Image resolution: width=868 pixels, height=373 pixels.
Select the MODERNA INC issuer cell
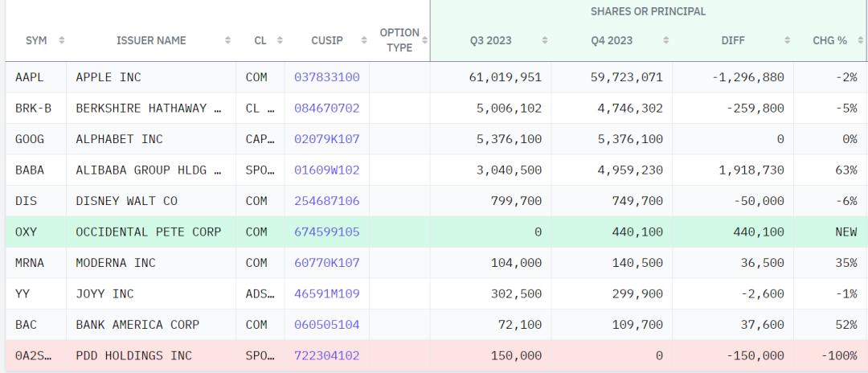point(151,263)
